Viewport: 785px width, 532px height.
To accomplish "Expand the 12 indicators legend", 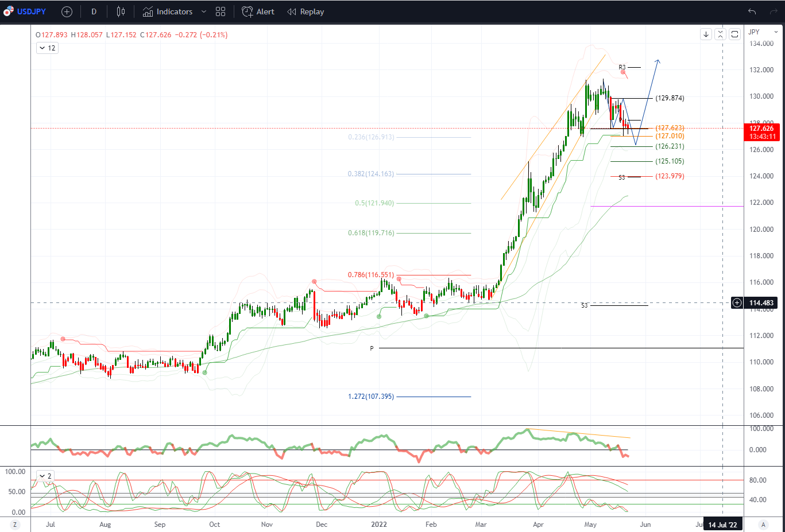I will pos(47,48).
